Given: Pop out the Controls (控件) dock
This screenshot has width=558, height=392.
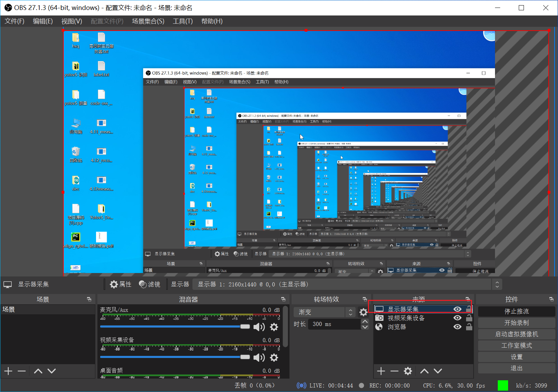Looking at the screenshot, I should 551,299.
